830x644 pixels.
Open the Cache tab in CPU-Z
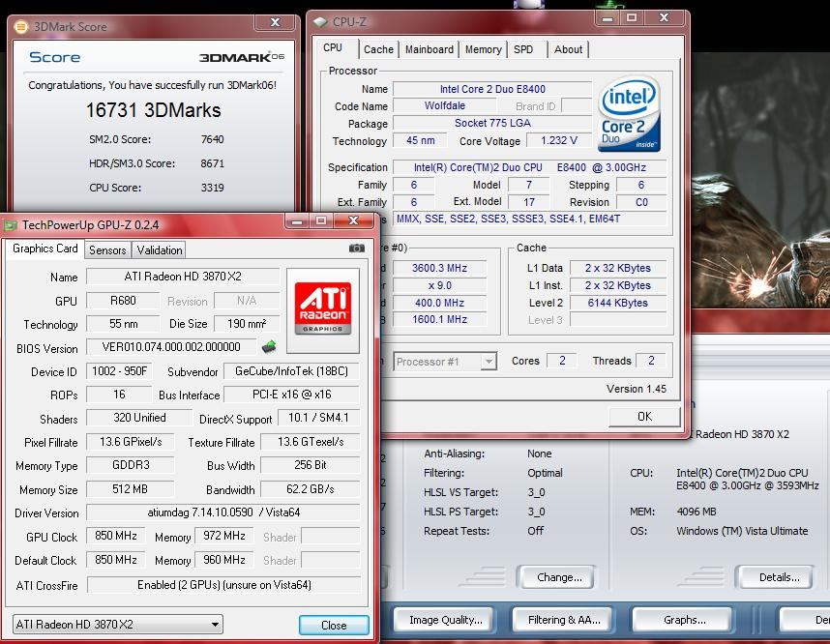pos(378,49)
